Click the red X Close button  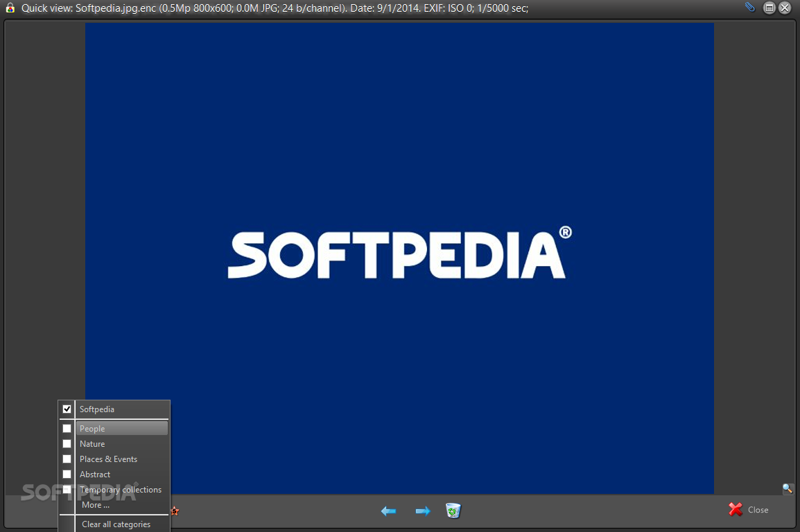click(749, 509)
